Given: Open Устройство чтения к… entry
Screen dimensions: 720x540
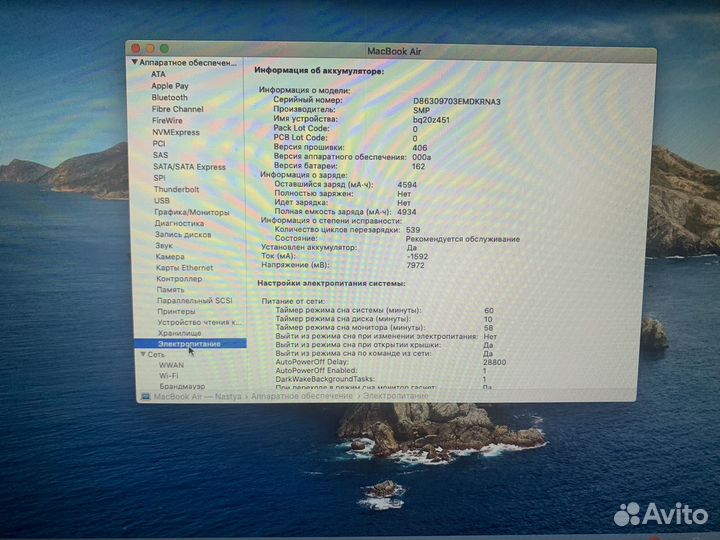Looking at the screenshot, I should (198, 322).
